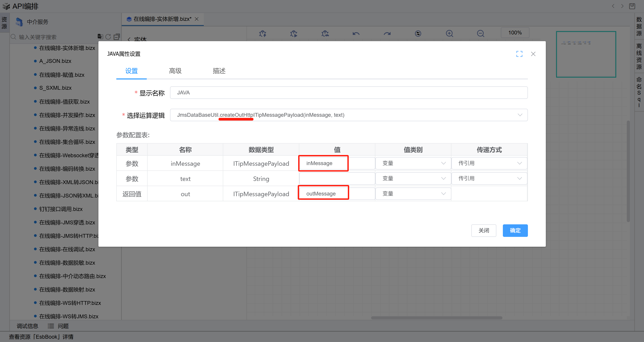Expand 值类别 dropdown for inMessage row
The image size is (644, 342).
tap(413, 163)
